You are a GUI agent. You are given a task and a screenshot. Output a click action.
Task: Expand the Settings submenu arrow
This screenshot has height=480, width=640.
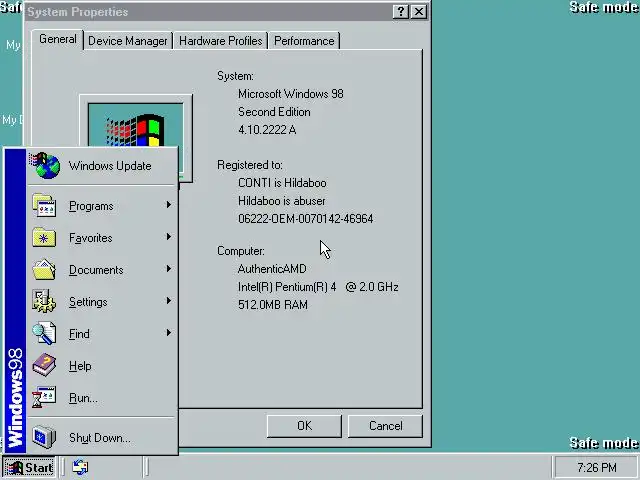pyautogui.click(x=169, y=301)
